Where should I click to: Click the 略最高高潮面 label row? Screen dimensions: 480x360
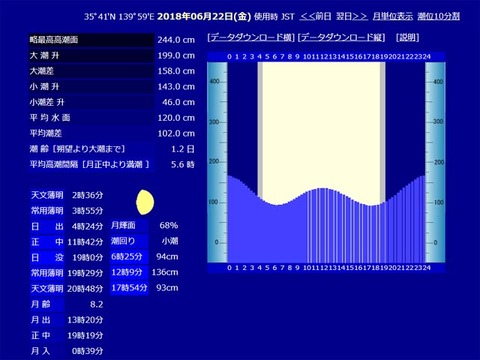91,40
